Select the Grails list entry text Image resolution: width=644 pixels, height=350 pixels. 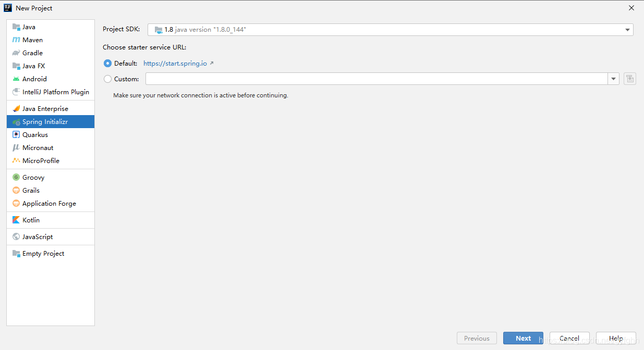(x=31, y=190)
